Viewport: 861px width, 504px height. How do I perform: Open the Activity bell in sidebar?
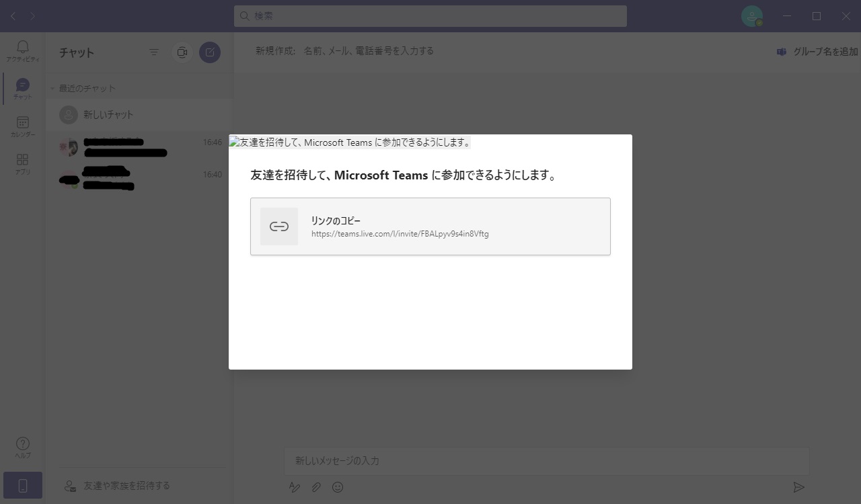23,50
